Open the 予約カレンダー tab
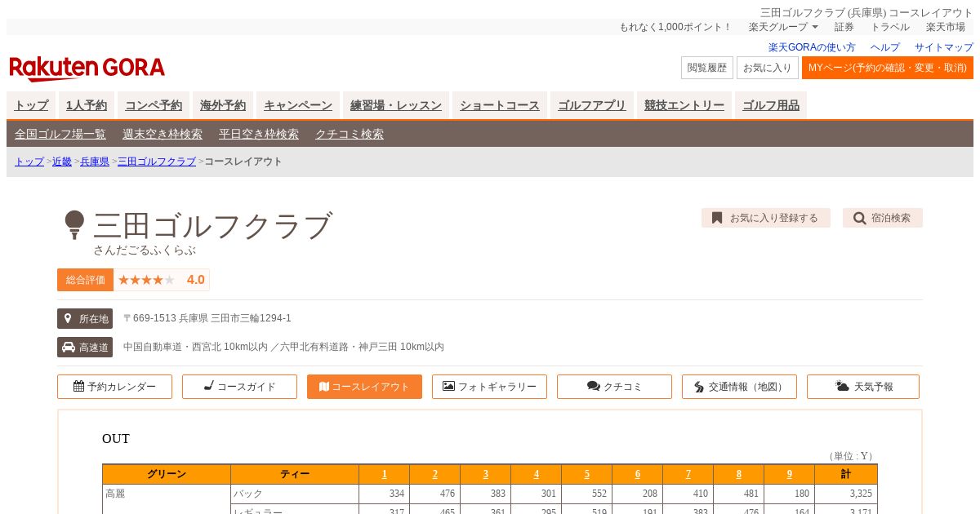Screen dimensions: 980x514 click(x=114, y=387)
